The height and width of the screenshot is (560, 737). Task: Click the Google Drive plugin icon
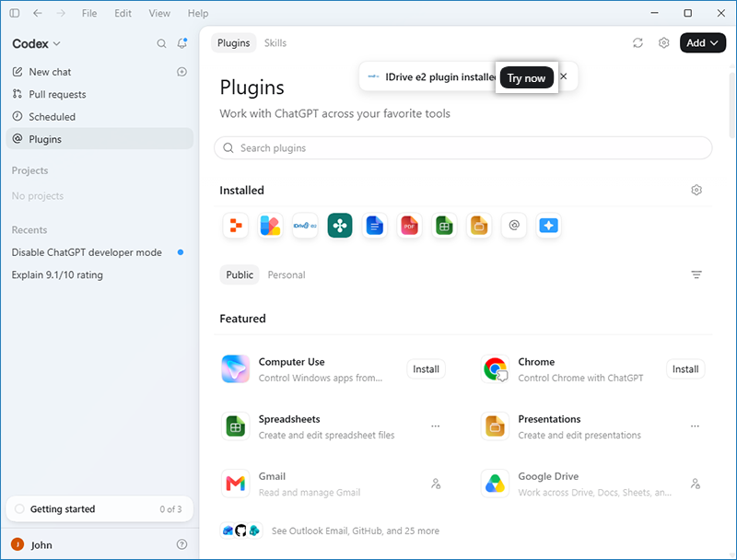tap(495, 484)
